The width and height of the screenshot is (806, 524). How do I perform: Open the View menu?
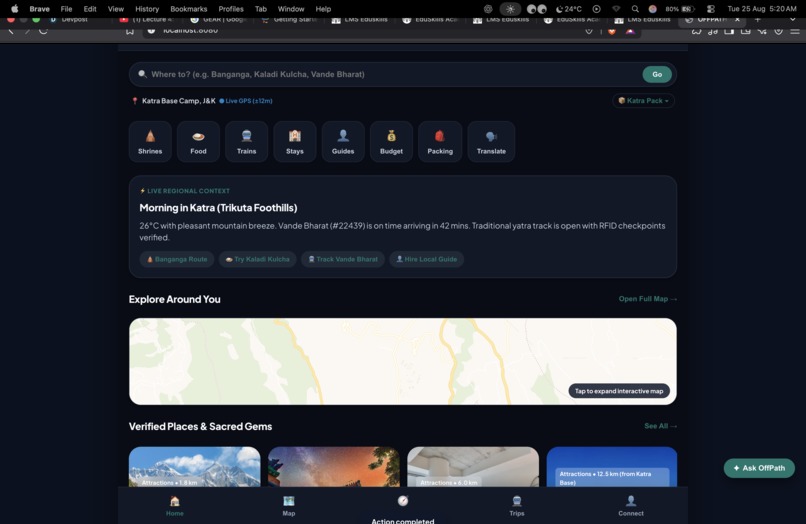pyautogui.click(x=116, y=9)
